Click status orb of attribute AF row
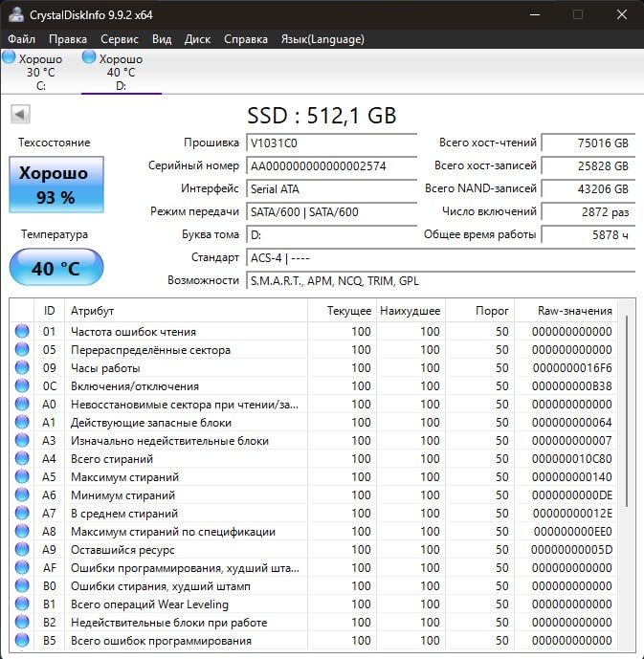Viewport: 644px width, 659px height. point(22,568)
